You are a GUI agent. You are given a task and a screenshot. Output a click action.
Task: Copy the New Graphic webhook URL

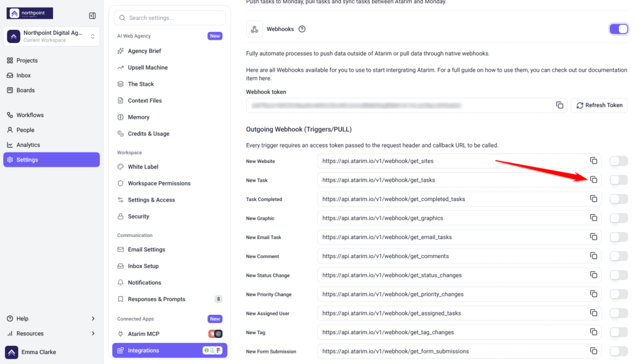[x=594, y=218]
